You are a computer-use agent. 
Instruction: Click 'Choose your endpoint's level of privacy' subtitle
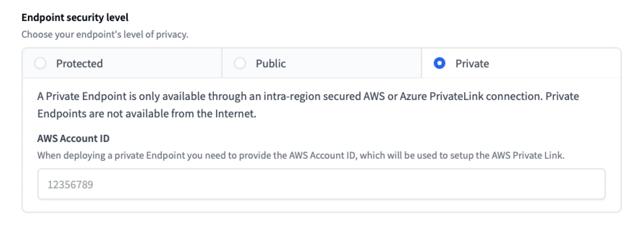pyautogui.click(x=105, y=35)
